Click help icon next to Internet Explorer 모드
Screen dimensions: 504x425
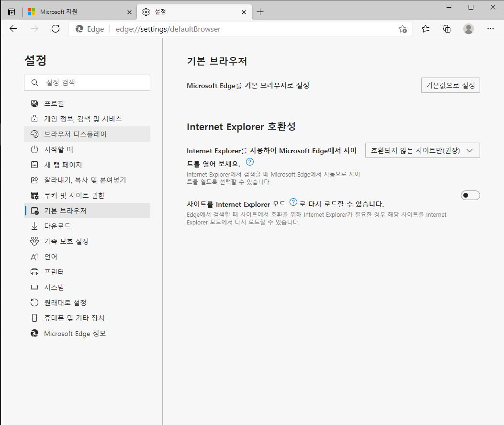[x=293, y=202]
